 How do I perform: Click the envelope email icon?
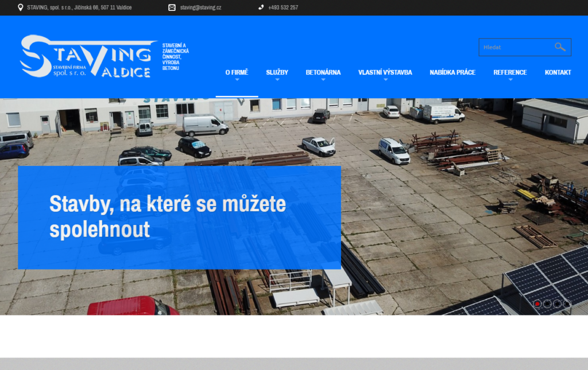[x=172, y=7]
